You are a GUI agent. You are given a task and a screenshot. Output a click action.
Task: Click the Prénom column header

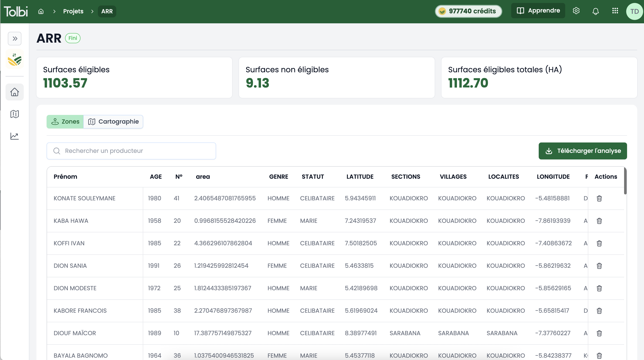[65, 177]
